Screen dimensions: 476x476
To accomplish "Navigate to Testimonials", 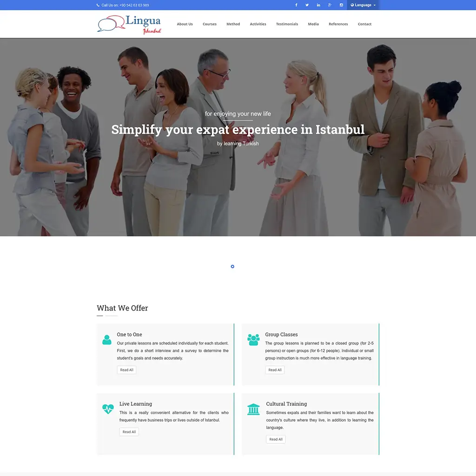I will (x=287, y=24).
